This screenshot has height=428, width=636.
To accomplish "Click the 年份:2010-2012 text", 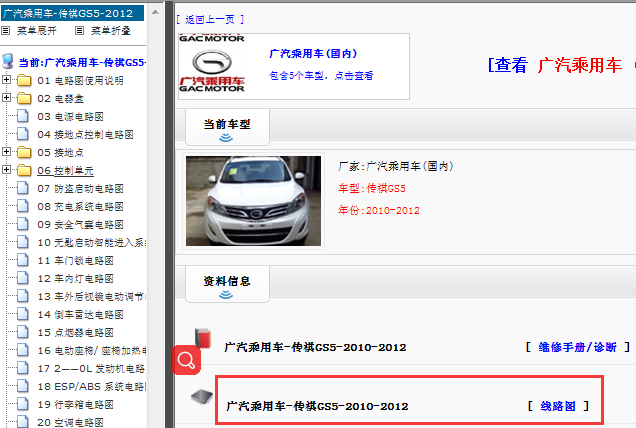I will click(378, 210).
